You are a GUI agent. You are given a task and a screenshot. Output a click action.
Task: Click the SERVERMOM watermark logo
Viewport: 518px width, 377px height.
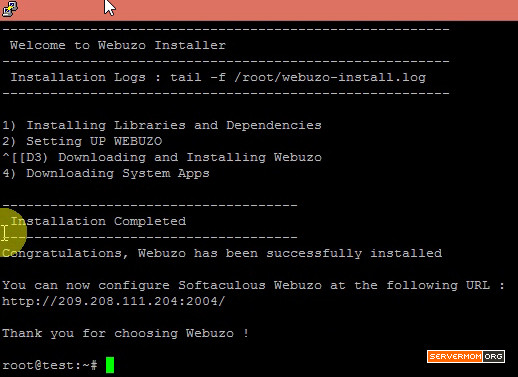tap(455, 356)
